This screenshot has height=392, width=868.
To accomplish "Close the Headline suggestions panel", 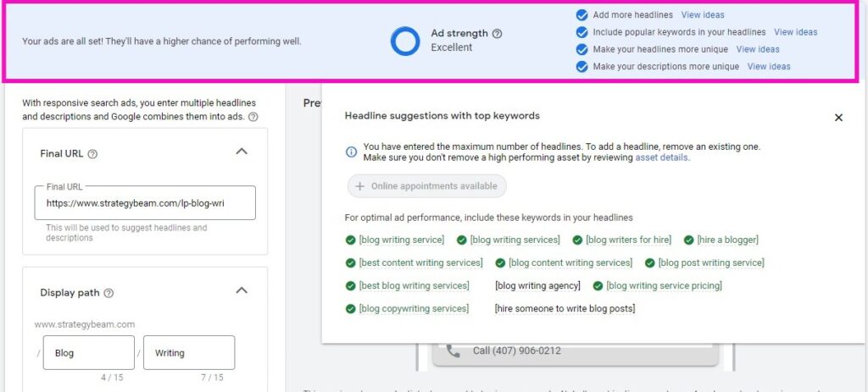I will tap(838, 117).
